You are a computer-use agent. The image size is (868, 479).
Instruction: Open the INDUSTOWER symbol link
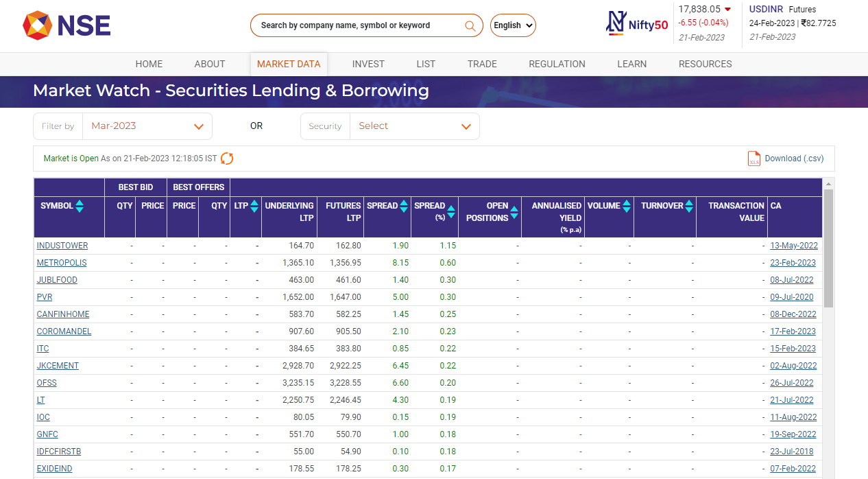pyautogui.click(x=62, y=246)
